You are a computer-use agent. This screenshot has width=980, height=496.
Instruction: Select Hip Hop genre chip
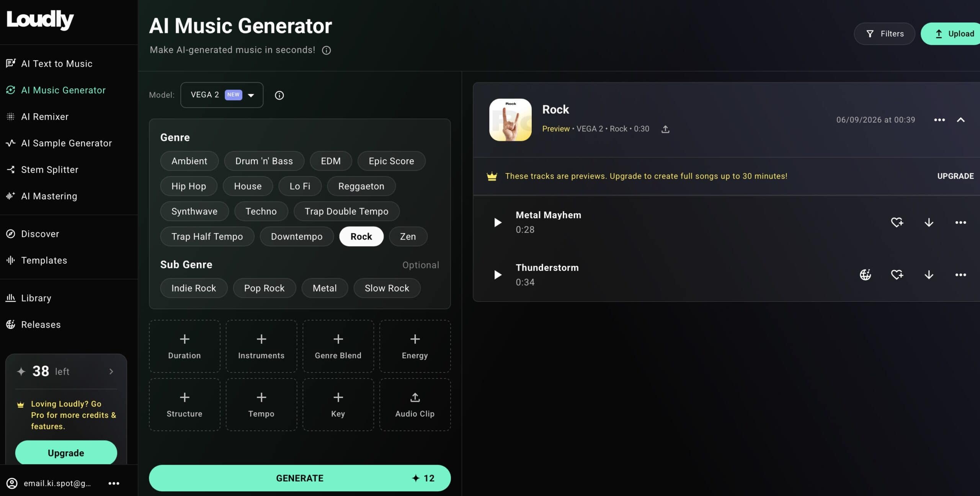(x=189, y=186)
